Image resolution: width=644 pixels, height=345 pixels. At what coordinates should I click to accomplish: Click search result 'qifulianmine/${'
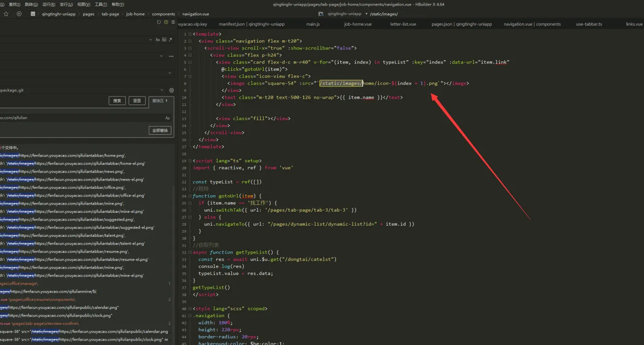point(48,292)
